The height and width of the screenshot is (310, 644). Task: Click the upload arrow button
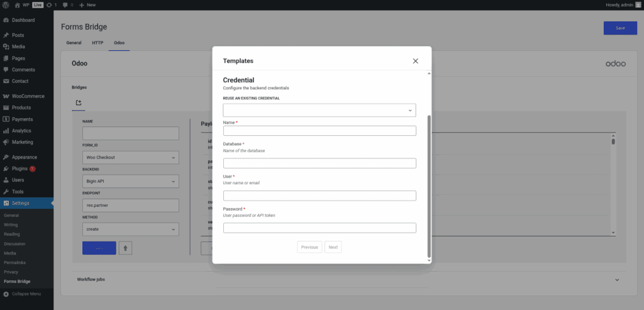click(x=125, y=248)
